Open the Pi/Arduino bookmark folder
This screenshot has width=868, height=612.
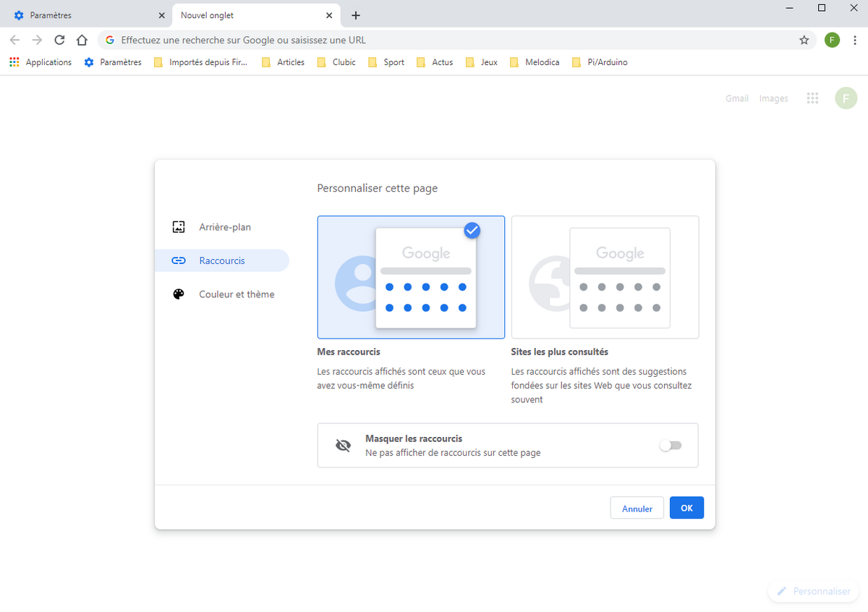[600, 62]
